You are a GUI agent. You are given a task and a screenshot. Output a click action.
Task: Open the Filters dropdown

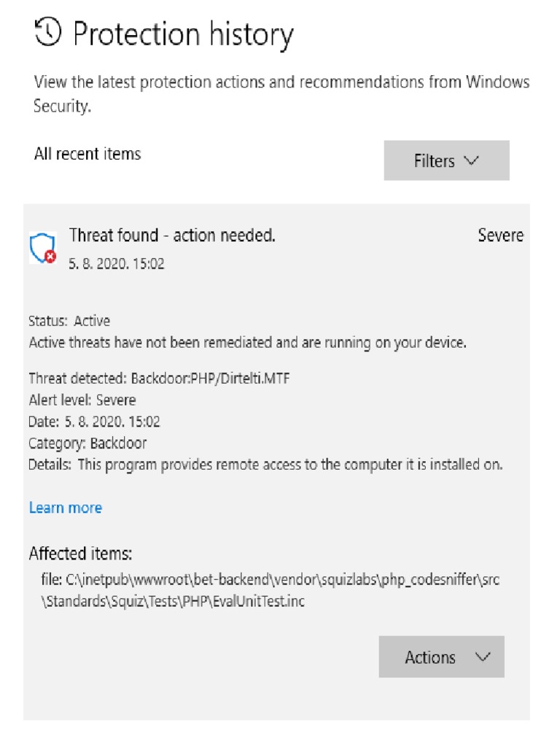coord(446,160)
